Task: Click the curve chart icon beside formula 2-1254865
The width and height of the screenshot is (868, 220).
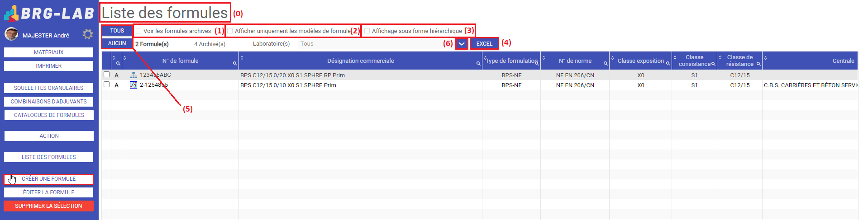Action: pos(134,85)
